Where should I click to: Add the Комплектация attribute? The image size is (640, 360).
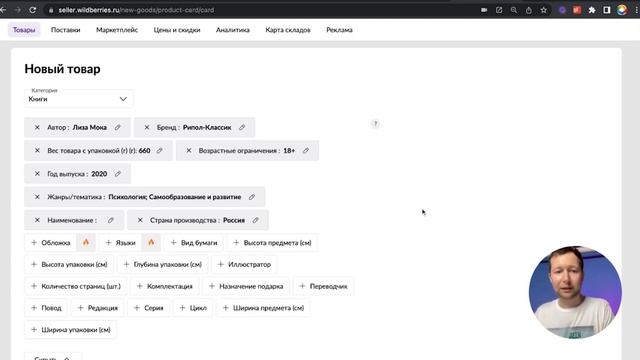coord(164,286)
